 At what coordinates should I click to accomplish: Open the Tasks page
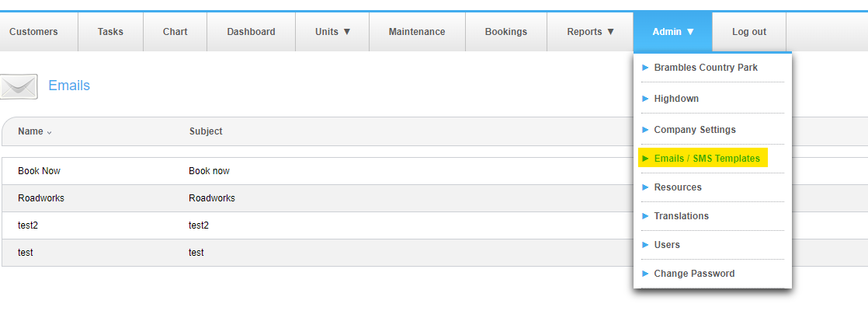click(x=110, y=32)
